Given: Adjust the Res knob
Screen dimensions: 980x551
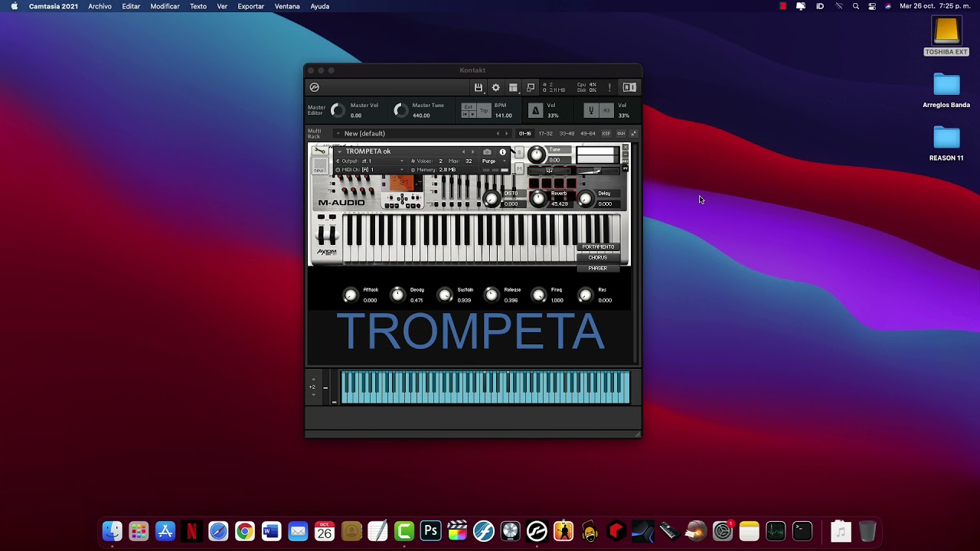Looking at the screenshot, I should pyautogui.click(x=585, y=295).
